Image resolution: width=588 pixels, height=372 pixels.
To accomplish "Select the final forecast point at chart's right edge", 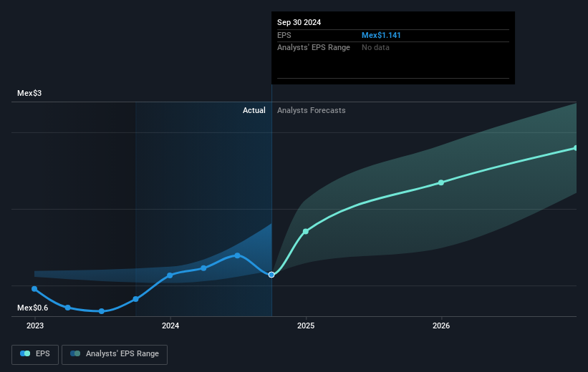I will coord(576,148).
